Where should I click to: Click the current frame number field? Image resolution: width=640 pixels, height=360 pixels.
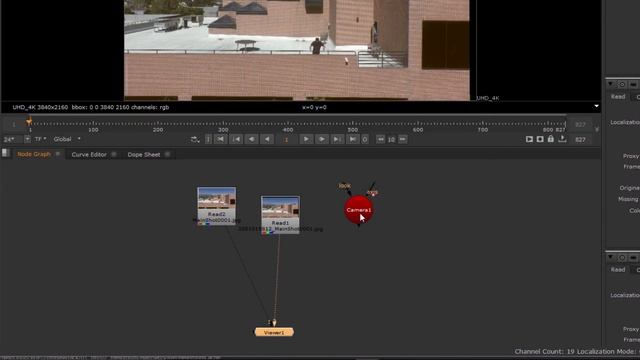[x=287, y=139]
